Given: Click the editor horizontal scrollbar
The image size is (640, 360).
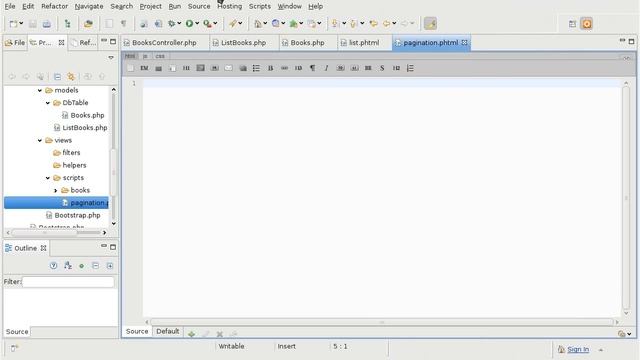Looking at the screenshot, I should click(382, 322).
